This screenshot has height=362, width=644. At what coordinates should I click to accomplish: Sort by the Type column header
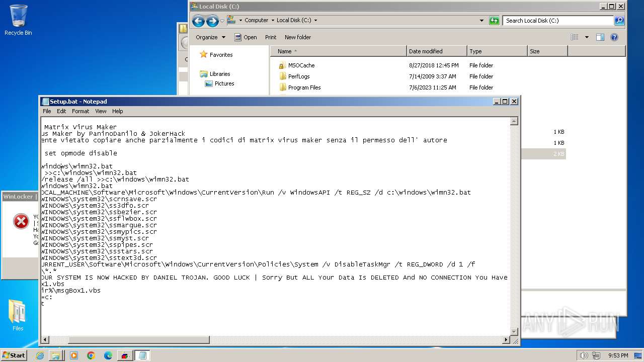tap(497, 51)
